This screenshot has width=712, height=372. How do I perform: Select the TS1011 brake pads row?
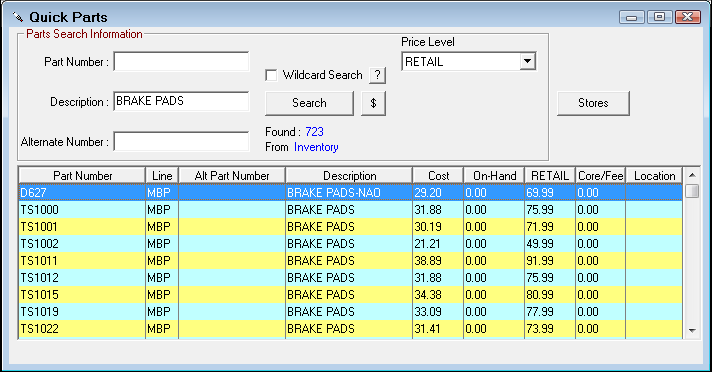351,261
